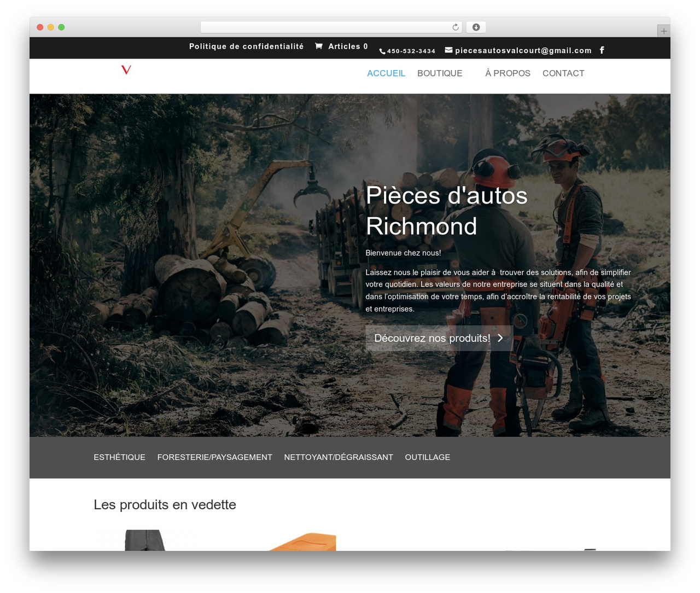Expand the BOUTIQUE menu
The height and width of the screenshot is (593, 700).
point(440,73)
